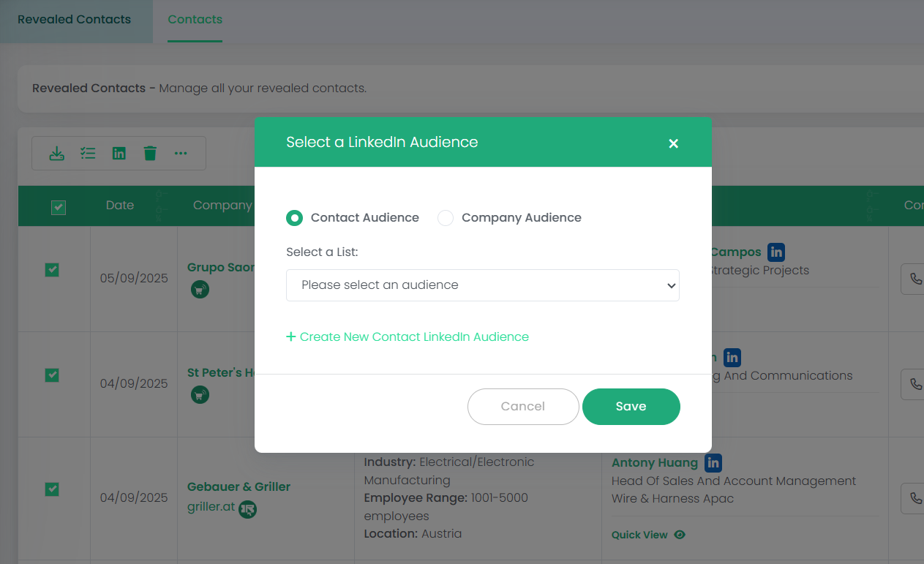Click the trash delete icon
The width and height of the screenshot is (924, 564).
tap(150, 153)
